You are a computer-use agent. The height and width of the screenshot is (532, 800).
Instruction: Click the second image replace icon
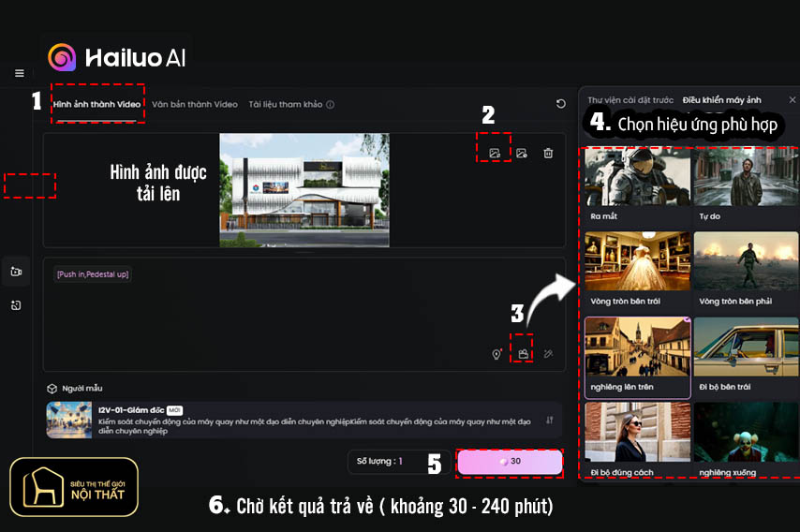(x=522, y=153)
